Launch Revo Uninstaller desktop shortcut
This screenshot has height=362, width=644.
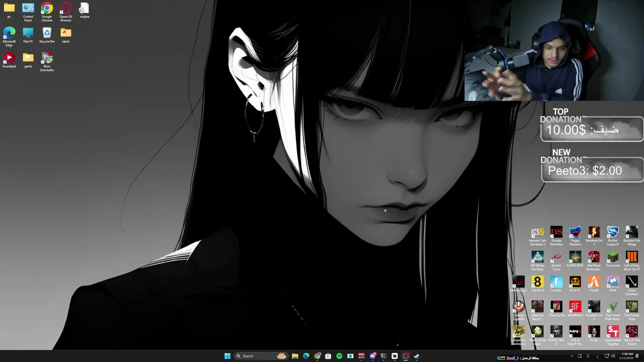click(47, 62)
